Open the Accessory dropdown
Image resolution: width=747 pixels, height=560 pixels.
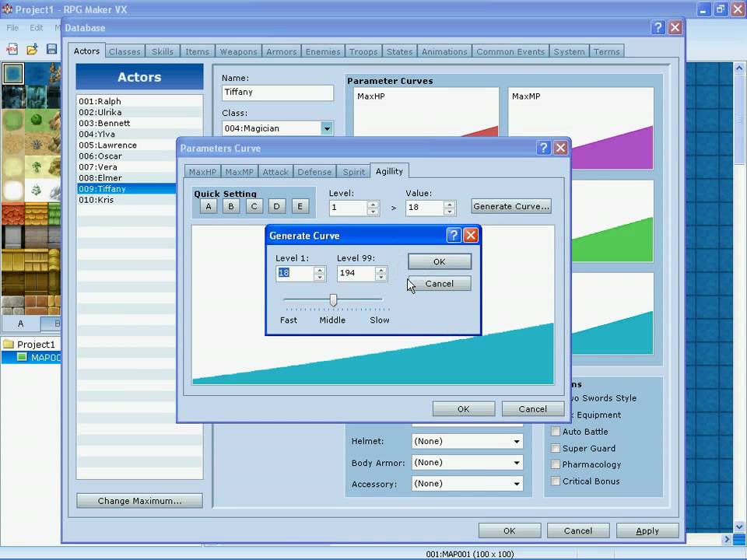pos(517,484)
